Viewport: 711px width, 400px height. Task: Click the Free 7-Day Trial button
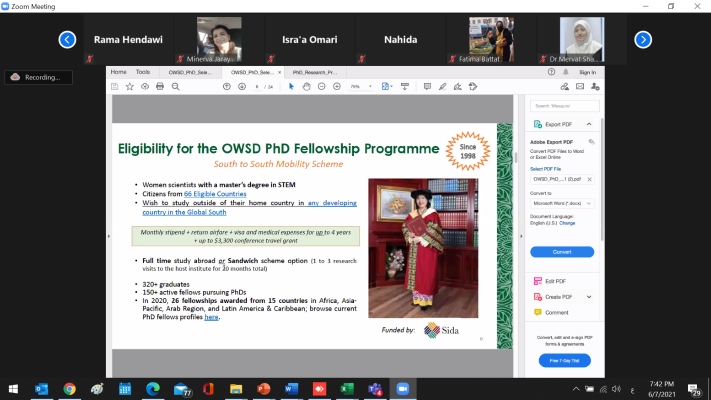562,358
